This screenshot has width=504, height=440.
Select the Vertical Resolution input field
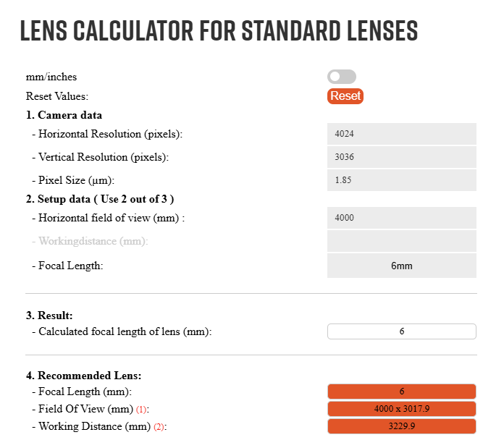tap(402, 157)
